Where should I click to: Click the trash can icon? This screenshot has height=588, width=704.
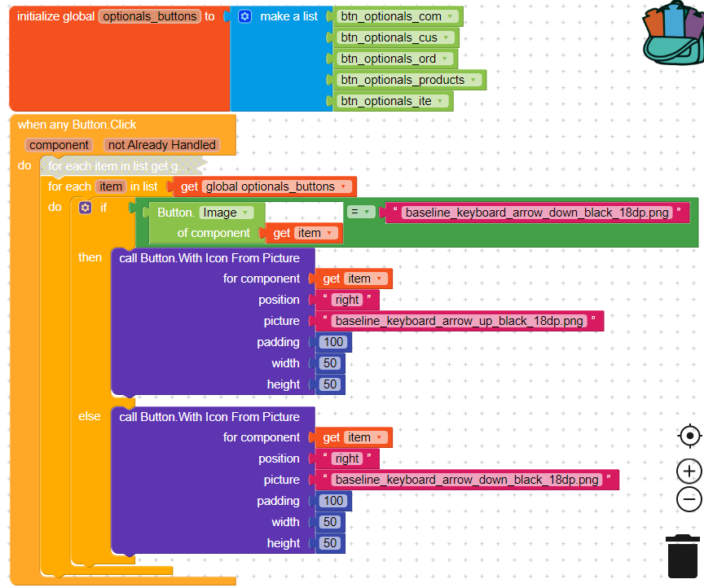tap(683, 556)
